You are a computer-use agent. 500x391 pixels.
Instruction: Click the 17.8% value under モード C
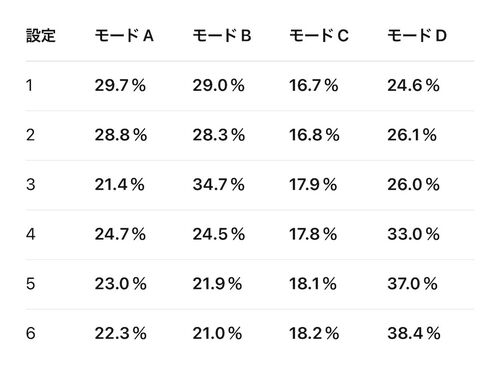pyautogui.click(x=313, y=234)
